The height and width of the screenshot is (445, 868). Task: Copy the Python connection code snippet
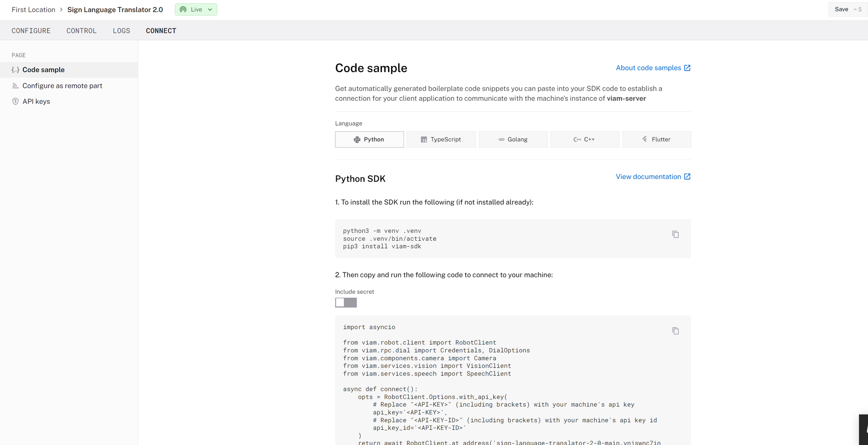coord(675,331)
